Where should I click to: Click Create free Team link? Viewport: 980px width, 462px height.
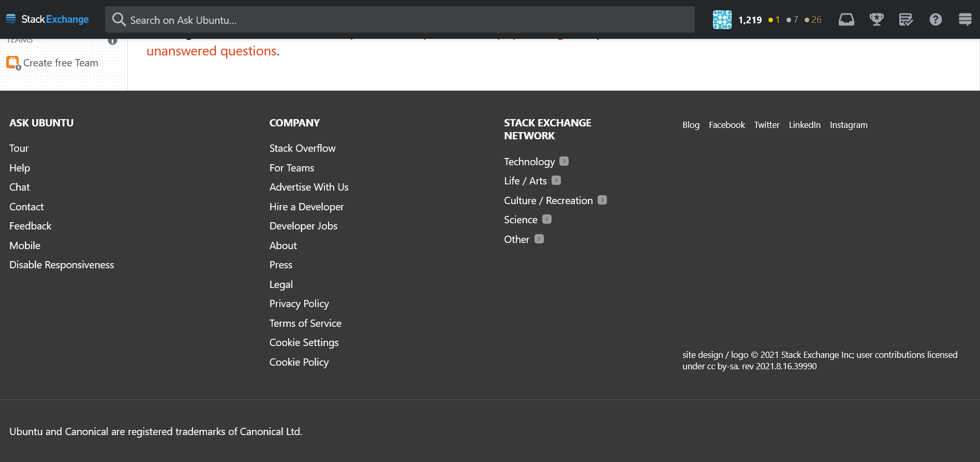[x=61, y=63]
